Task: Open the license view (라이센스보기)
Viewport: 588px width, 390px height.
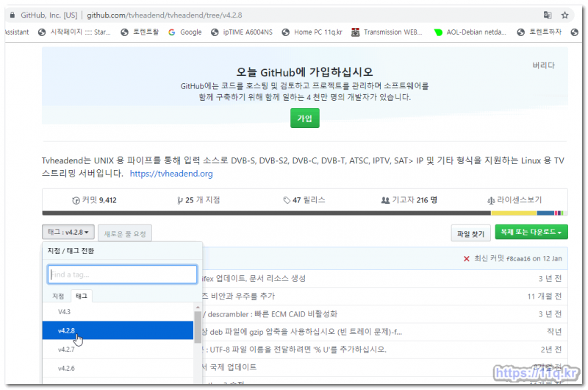Action: click(514, 200)
